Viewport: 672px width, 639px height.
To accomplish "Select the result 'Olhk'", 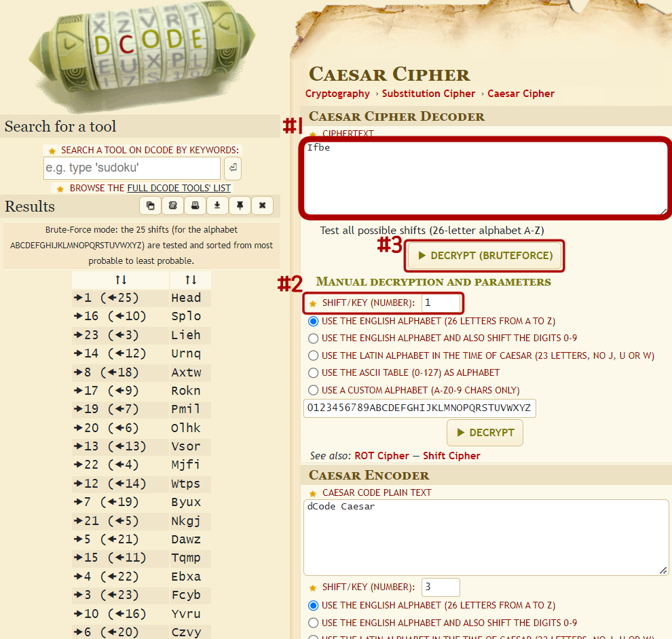I will point(186,428).
